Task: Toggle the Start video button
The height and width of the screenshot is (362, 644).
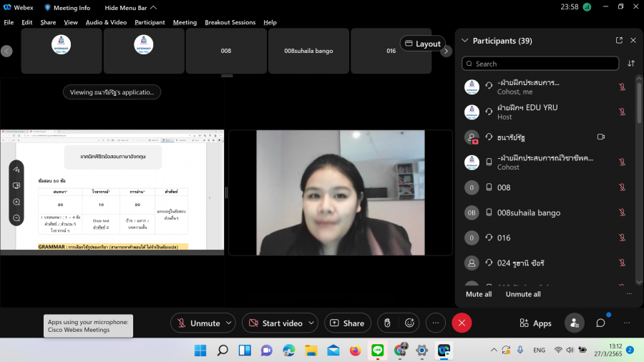Action: tap(275, 323)
